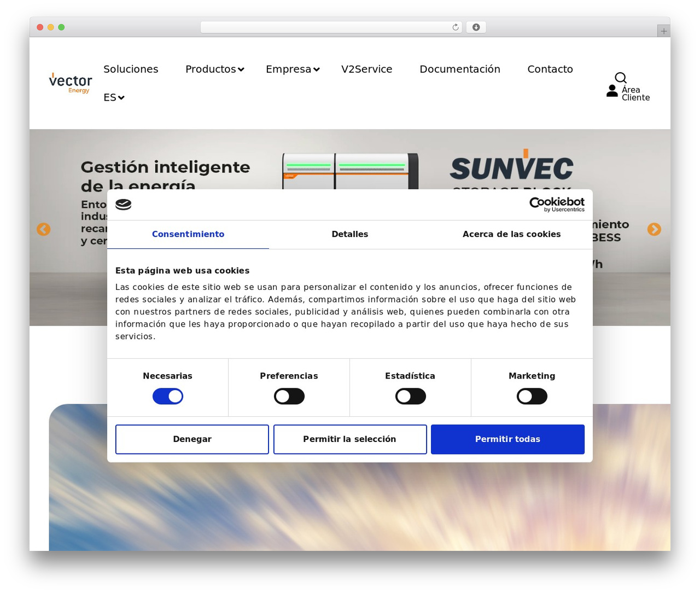This screenshot has height=593, width=700.
Task: Click the browser address bar
Action: pos(331,27)
